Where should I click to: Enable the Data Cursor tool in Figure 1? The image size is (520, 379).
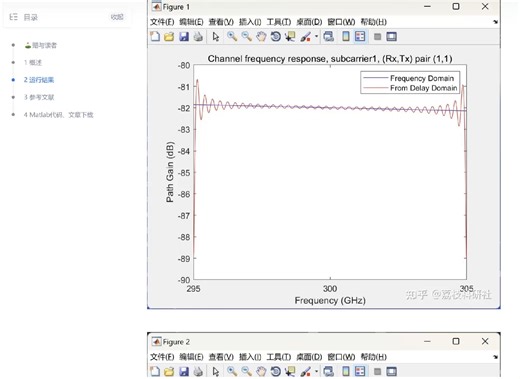(290, 36)
